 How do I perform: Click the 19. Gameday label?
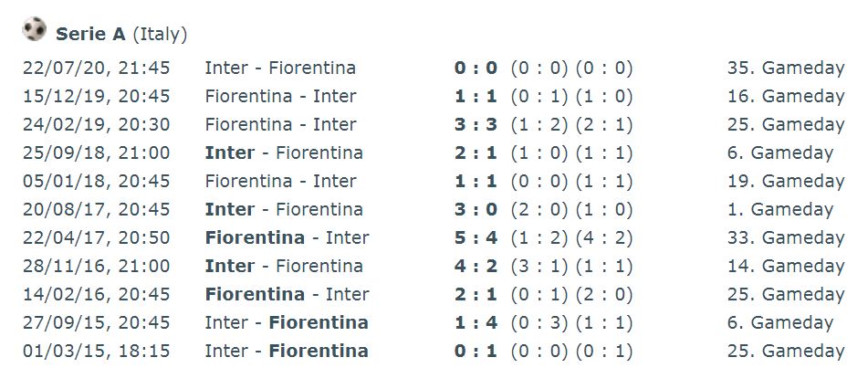[786, 181]
